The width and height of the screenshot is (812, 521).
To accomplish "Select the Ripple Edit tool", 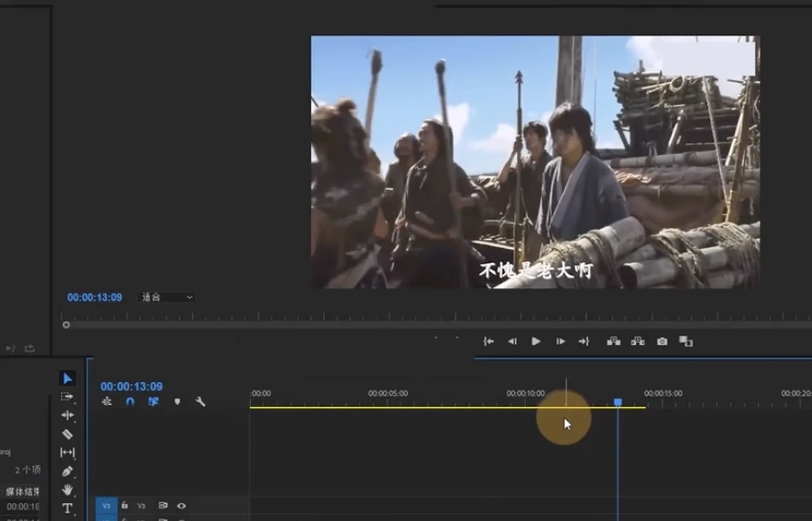I will point(68,415).
